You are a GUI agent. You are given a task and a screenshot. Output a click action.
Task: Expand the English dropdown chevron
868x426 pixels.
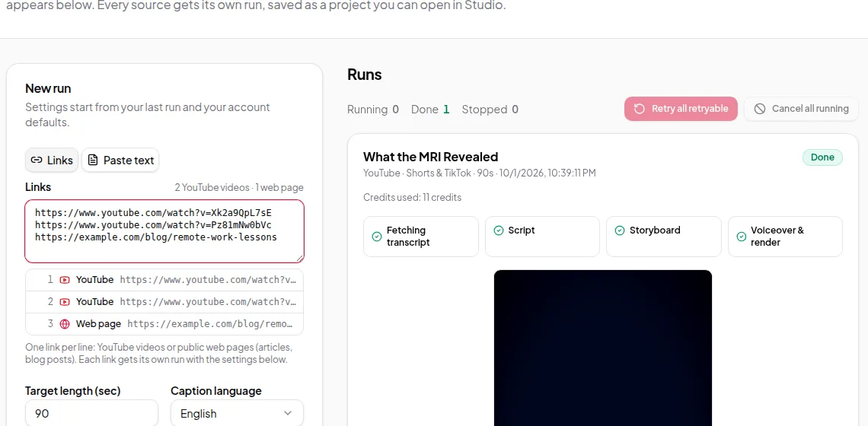click(x=288, y=413)
